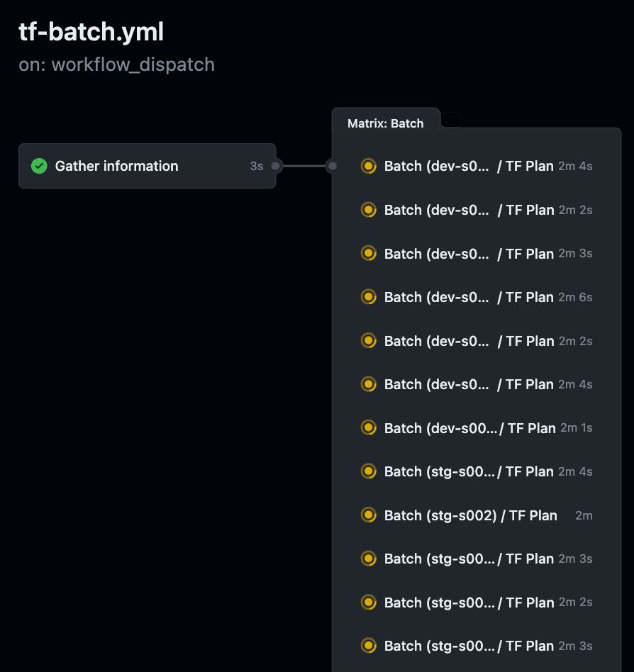Screen dimensions: 634x672
Task: Open the stg Batch job running 2m 4s
Action: (x=477, y=471)
